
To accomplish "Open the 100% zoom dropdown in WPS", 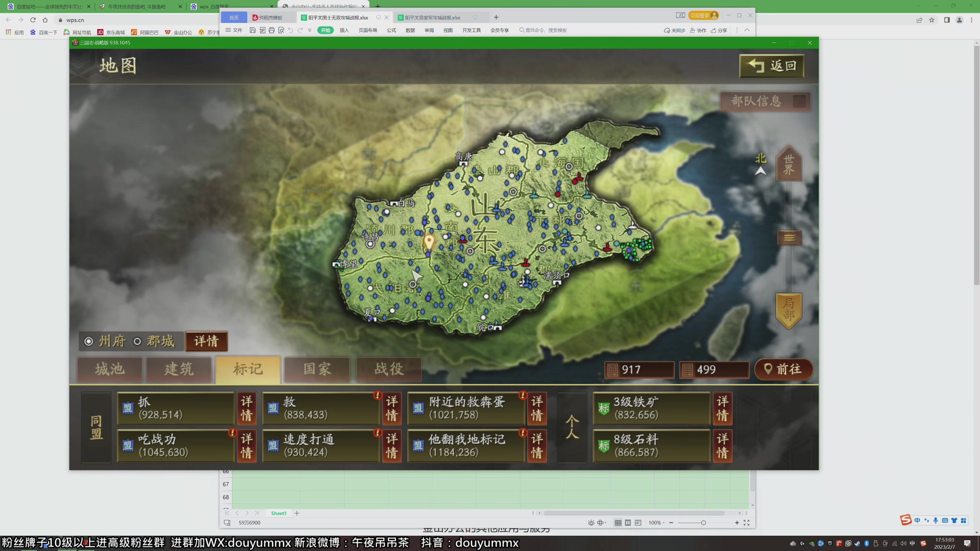I will pyautogui.click(x=657, y=523).
